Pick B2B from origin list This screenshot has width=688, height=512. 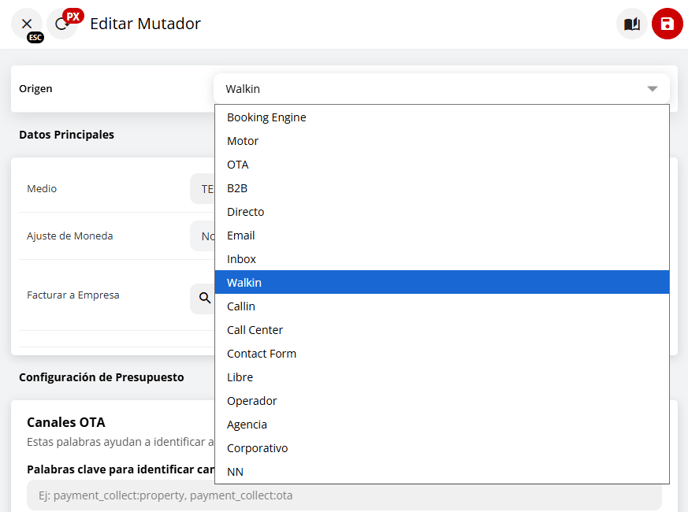[x=237, y=188]
